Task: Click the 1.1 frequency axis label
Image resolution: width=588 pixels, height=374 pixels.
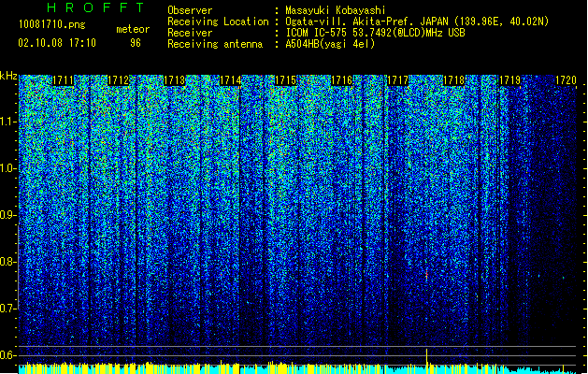Action: click(7, 122)
